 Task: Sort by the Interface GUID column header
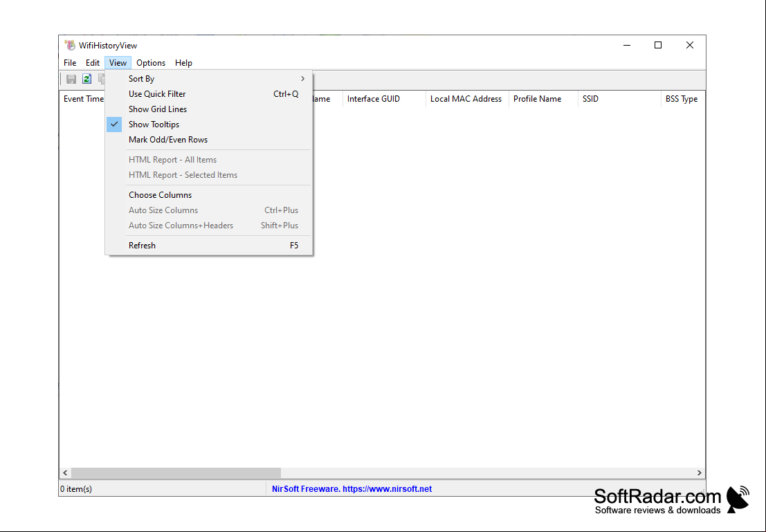[x=384, y=99]
